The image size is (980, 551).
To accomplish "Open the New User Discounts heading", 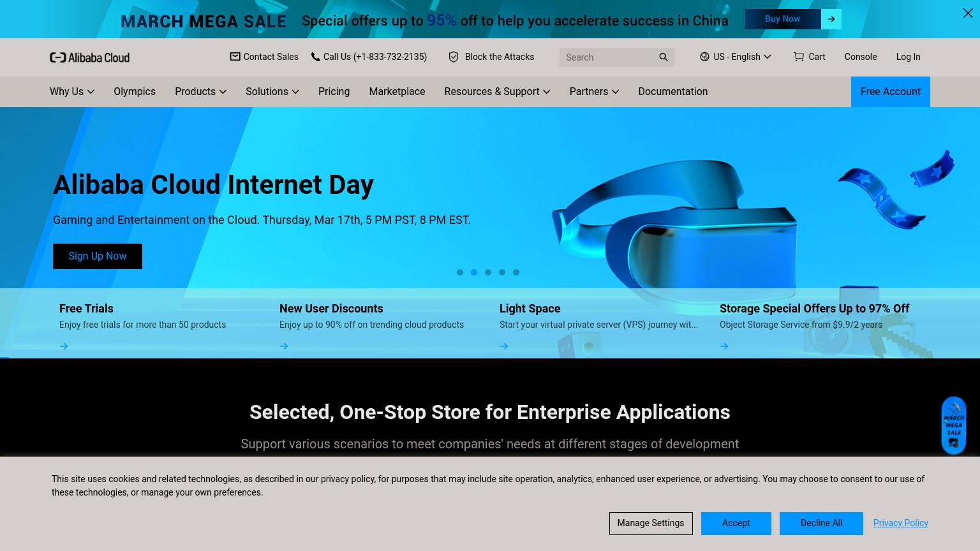I will point(331,309).
